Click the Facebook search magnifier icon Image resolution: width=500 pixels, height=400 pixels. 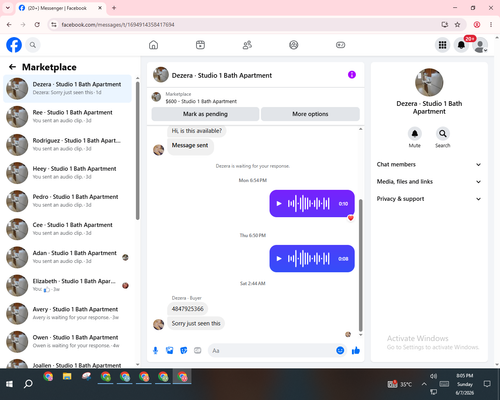(33, 45)
